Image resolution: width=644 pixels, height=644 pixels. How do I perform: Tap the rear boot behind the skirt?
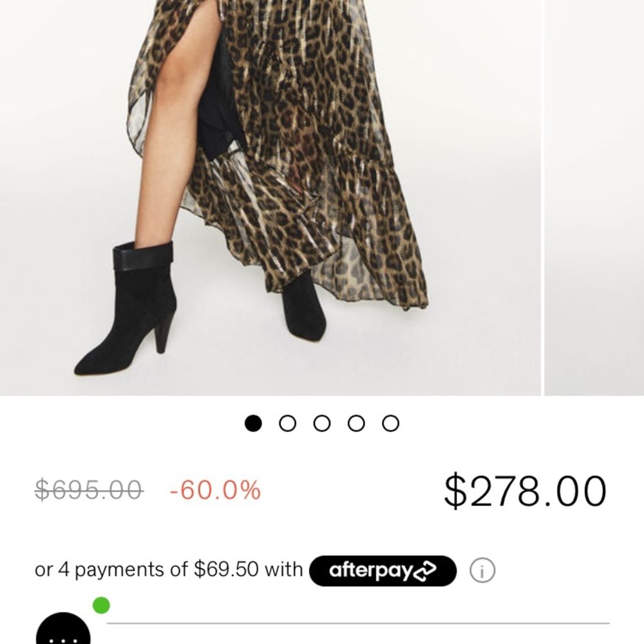(x=304, y=308)
